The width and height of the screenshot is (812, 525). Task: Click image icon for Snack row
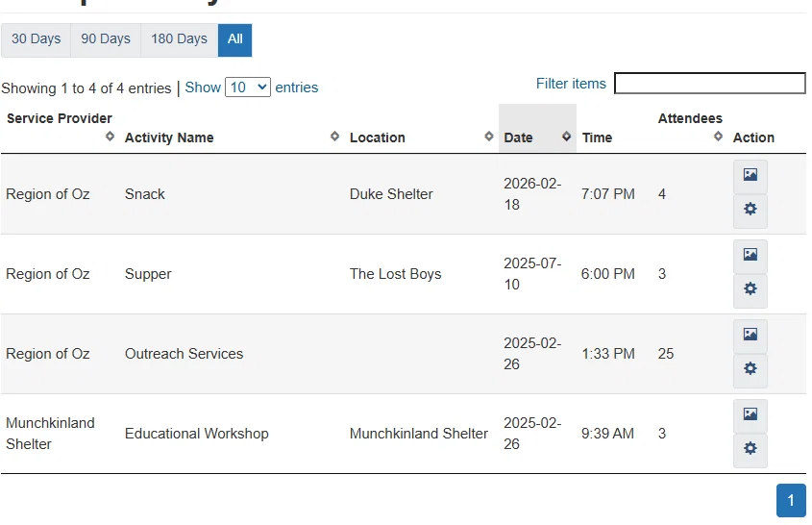click(x=750, y=176)
